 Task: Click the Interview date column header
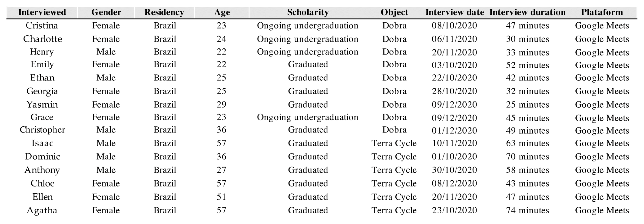(455, 12)
